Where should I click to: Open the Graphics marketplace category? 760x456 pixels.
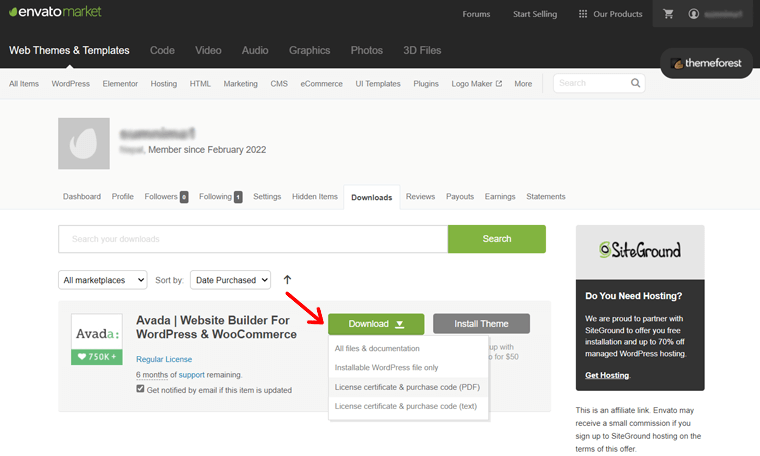309,50
